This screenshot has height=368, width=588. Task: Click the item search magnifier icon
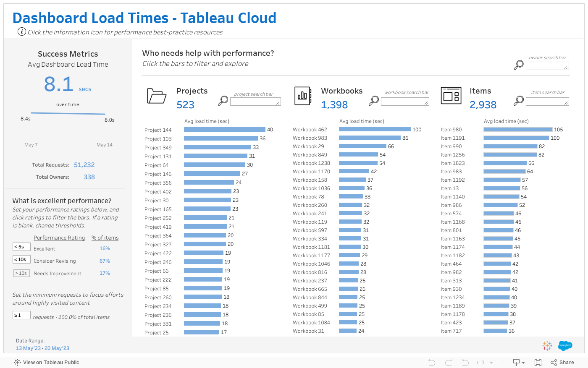point(519,101)
